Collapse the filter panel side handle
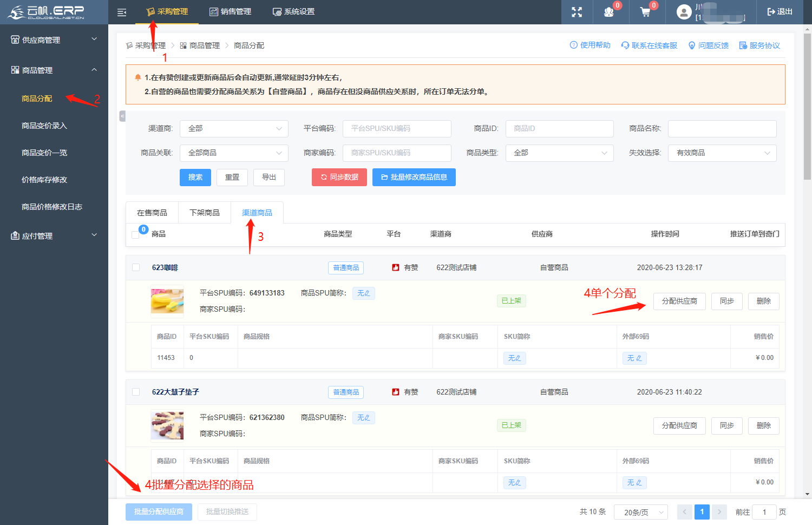 point(122,116)
